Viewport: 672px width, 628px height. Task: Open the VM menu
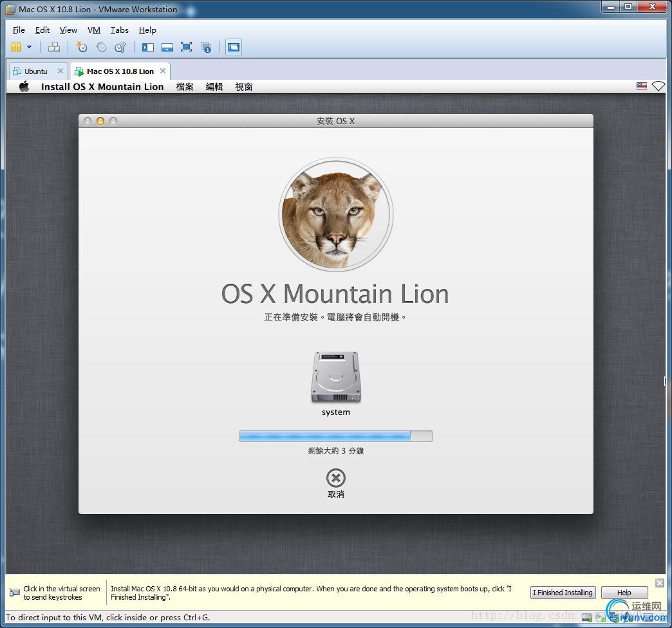(x=94, y=30)
